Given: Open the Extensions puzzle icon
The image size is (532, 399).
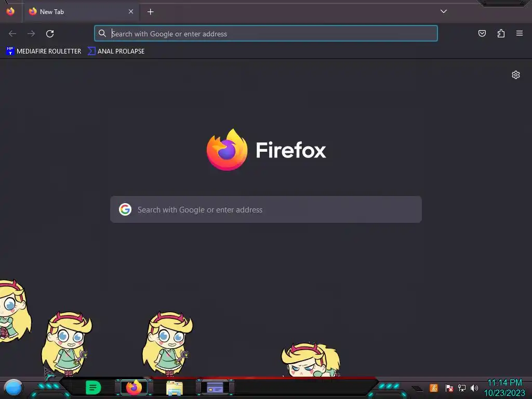Looking at the screenshot, I should pos(501,33).
